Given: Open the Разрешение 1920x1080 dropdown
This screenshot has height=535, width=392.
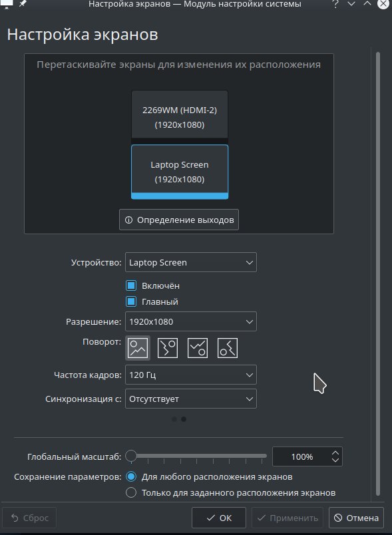Looking at the screenshot, I should pos(191,321).
